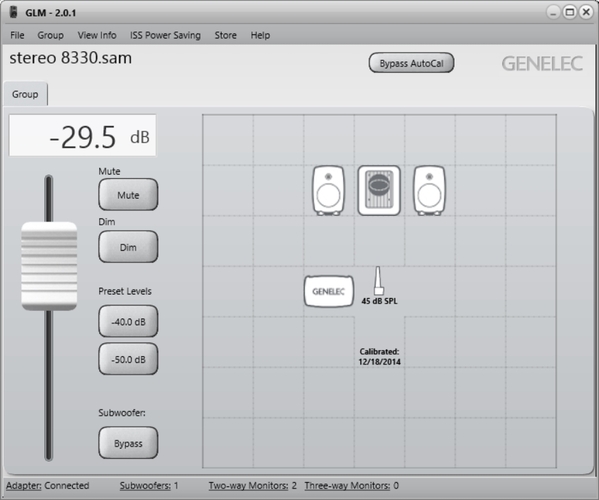The height and width of the screenshot is (500, 599).
Task: Select the right monitor speaker icon
Action: pos(429,191)
